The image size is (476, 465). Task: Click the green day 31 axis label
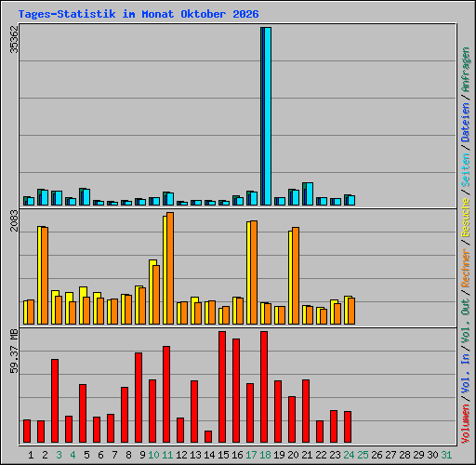[x=446, y=455]
